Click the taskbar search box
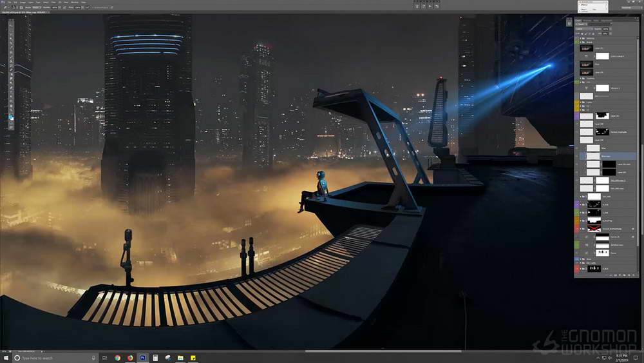 (55, 358)
